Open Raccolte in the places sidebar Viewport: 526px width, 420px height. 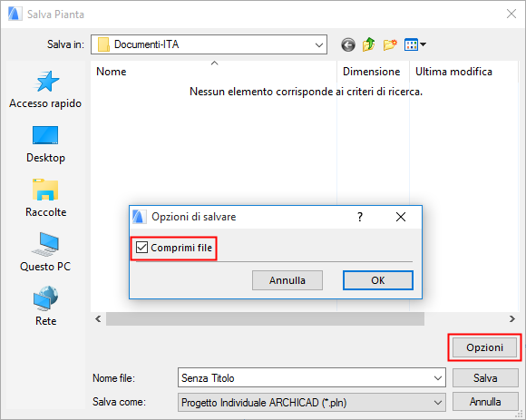(45, 199)
